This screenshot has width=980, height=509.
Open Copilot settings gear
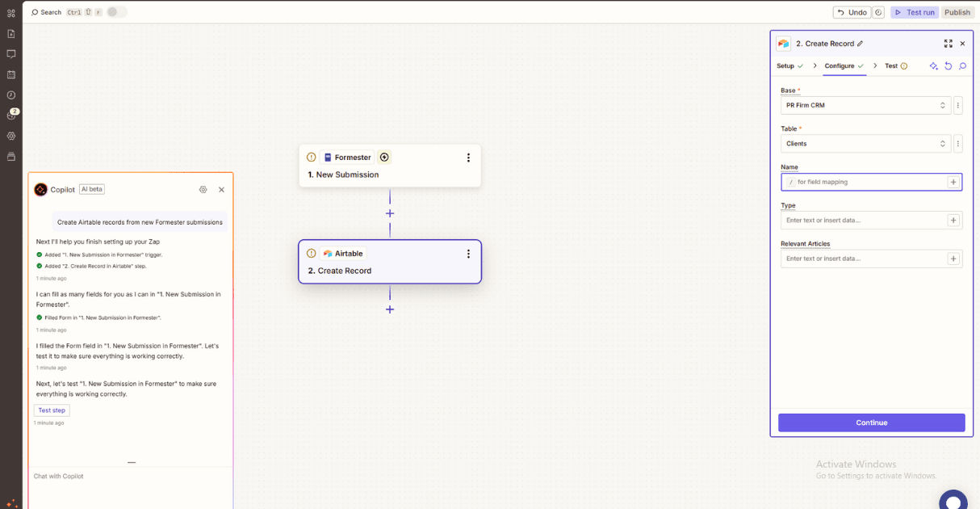click(203, 190)
